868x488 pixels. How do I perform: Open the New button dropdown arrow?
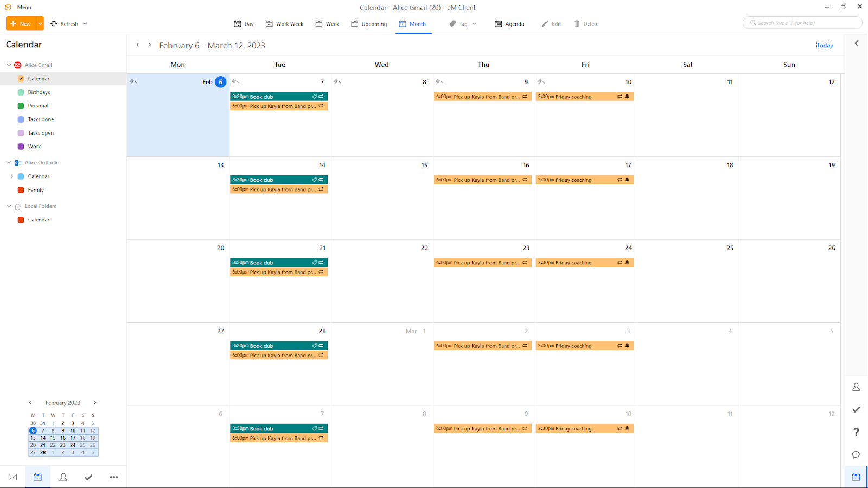pyautogui.click(x=40, y=24)
